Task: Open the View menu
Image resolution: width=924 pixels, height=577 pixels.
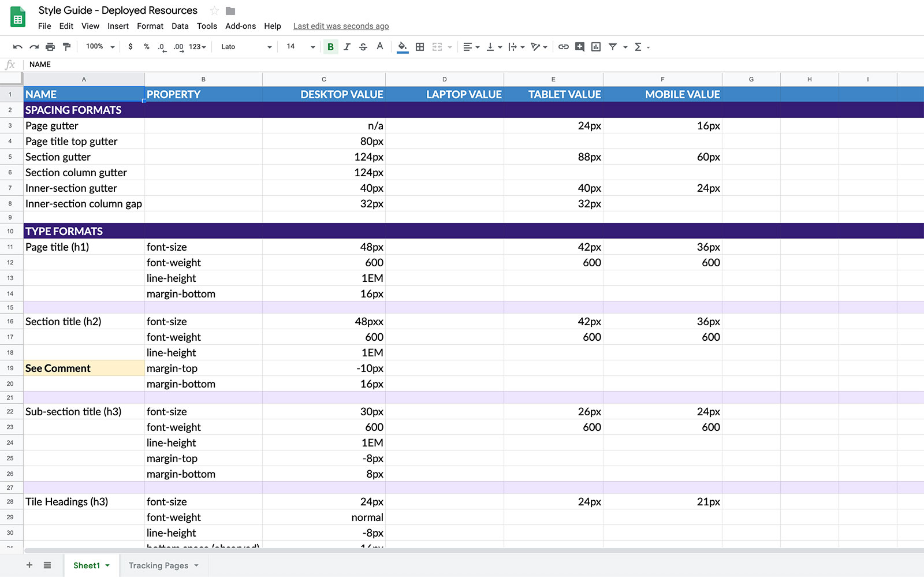Action: coord(90,26)
